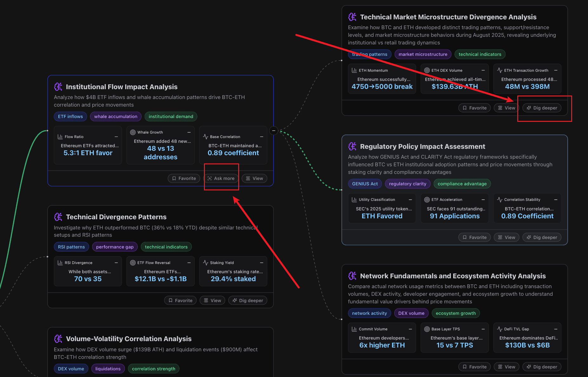The height and width of the screenshot is (377, 588).
Task: Click bar chart icon on Utility Classification card
Action: point(354,200)
